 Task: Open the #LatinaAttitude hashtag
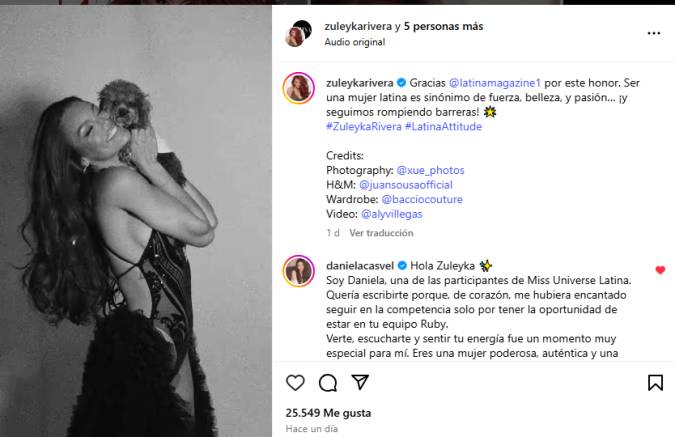[x=443, y=127]
